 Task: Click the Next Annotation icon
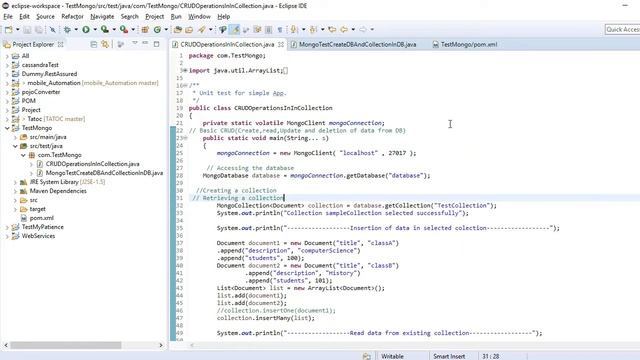pyautogui.click(x=293, y=29)
